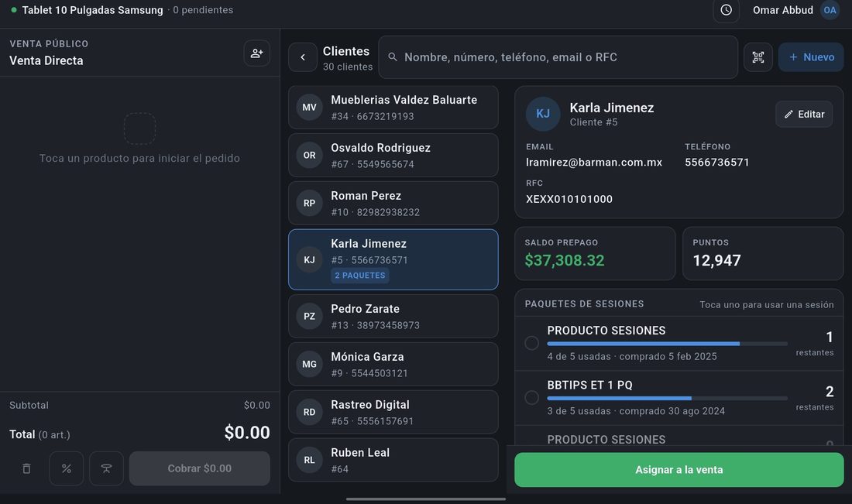Open the Mueblerias Valdez Baluarte customer row
Image resolution: width=852 pixels, height=504 pixels.
coord(393,107)
